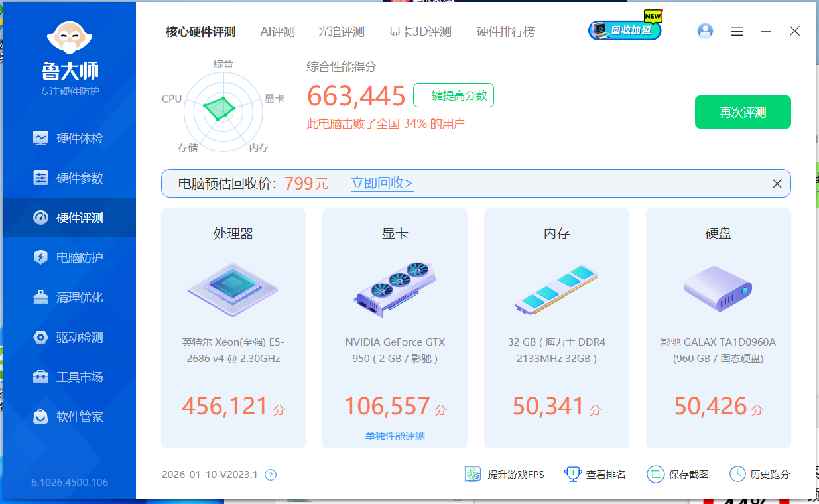Dismiss the 电脑预估回收价 banner
819x504 pixels.
coord(777,184)
